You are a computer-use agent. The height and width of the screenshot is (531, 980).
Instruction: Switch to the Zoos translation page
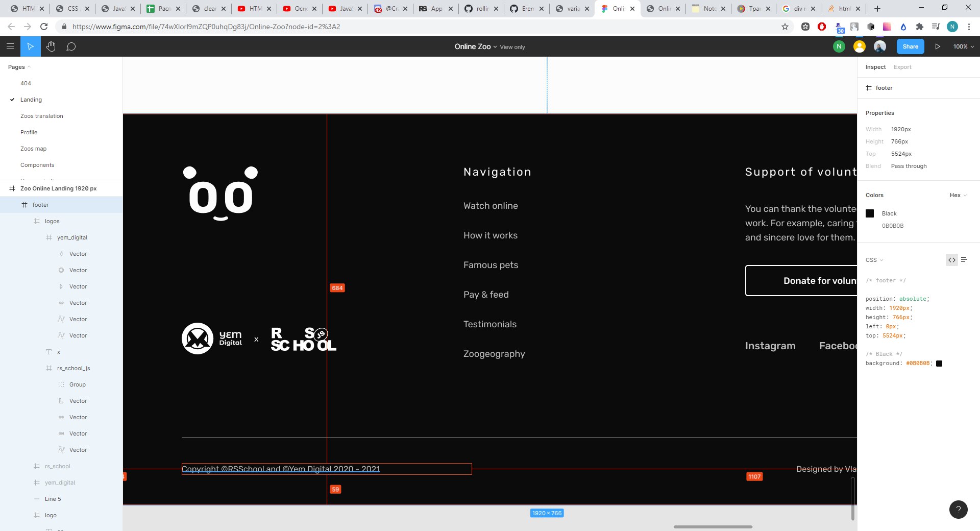pos(61,116)
